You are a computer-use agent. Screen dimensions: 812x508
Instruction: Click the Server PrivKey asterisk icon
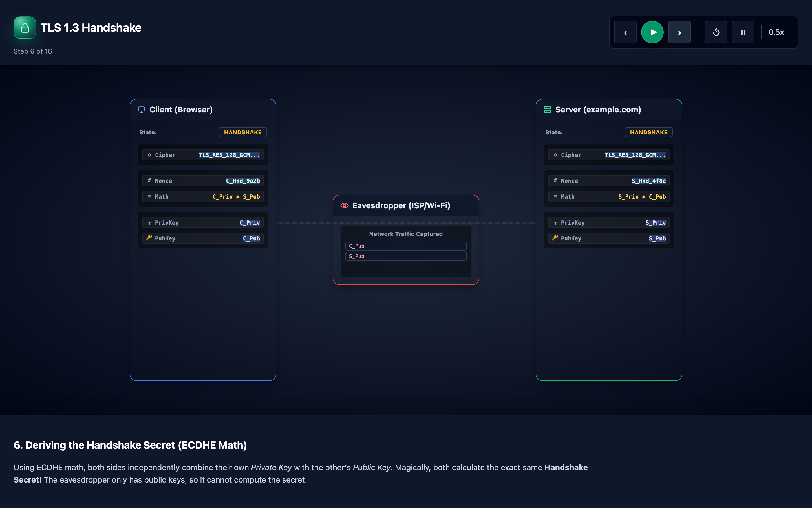click(555, 223)
